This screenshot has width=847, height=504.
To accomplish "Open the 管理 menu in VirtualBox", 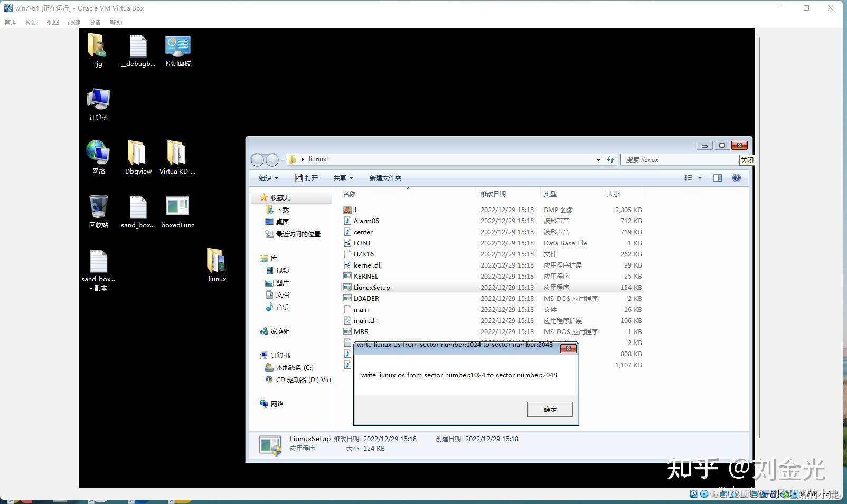I will pyautogui.click(x=11, y=22).
